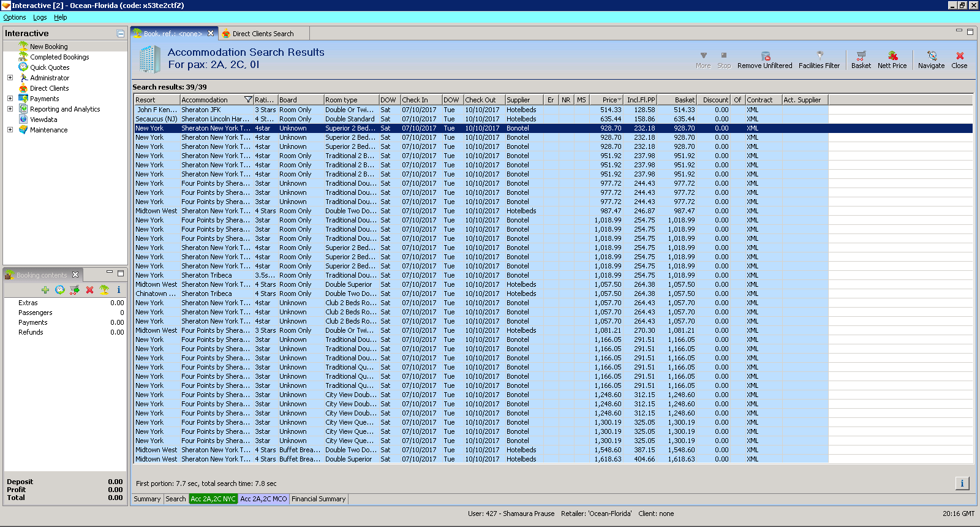Click the clock refresh icon in Booking contents
The height and width of the screenshot is (527, 980).
(60, 290)
